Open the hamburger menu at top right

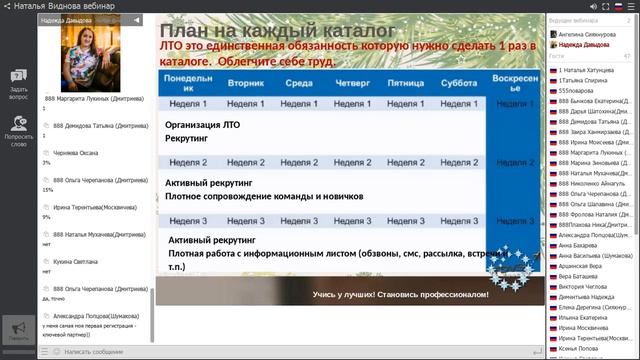pos(631,7)
